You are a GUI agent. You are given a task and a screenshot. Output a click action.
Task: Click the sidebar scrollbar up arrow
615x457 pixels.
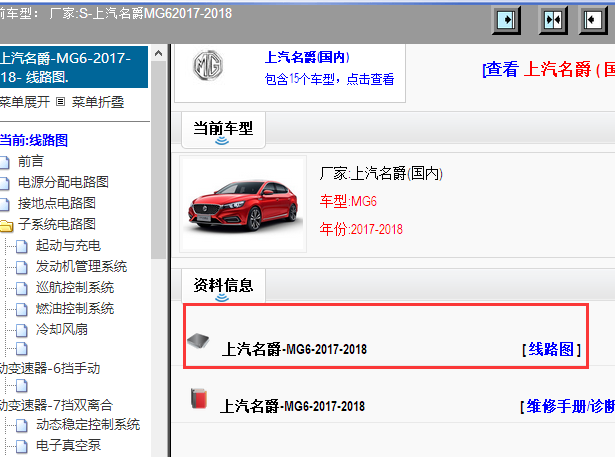pos(158,53)
